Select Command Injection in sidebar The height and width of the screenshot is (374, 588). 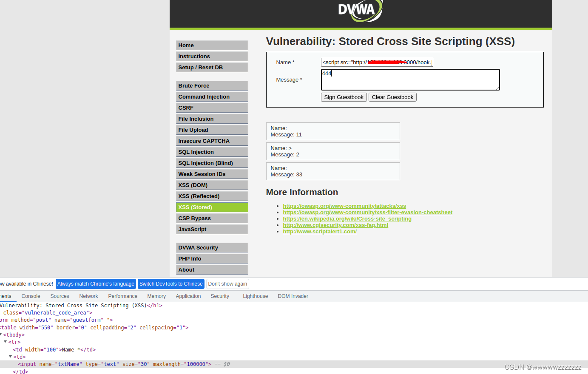tap(212, 97)
